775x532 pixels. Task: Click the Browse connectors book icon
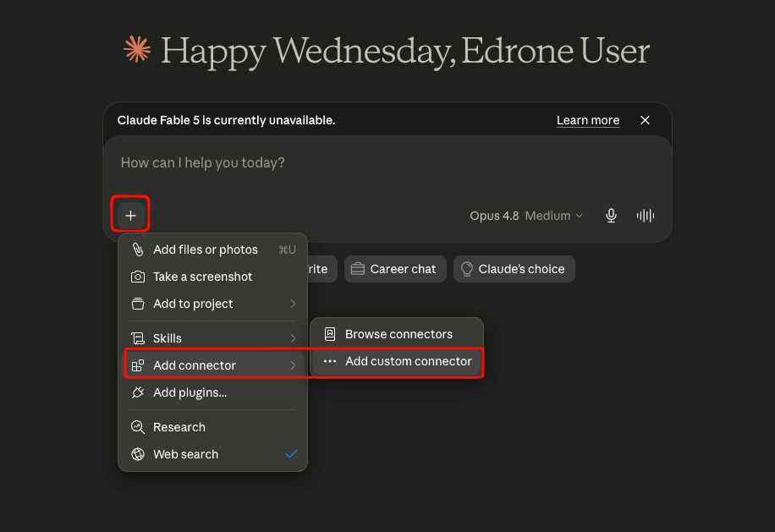(330, 334)
